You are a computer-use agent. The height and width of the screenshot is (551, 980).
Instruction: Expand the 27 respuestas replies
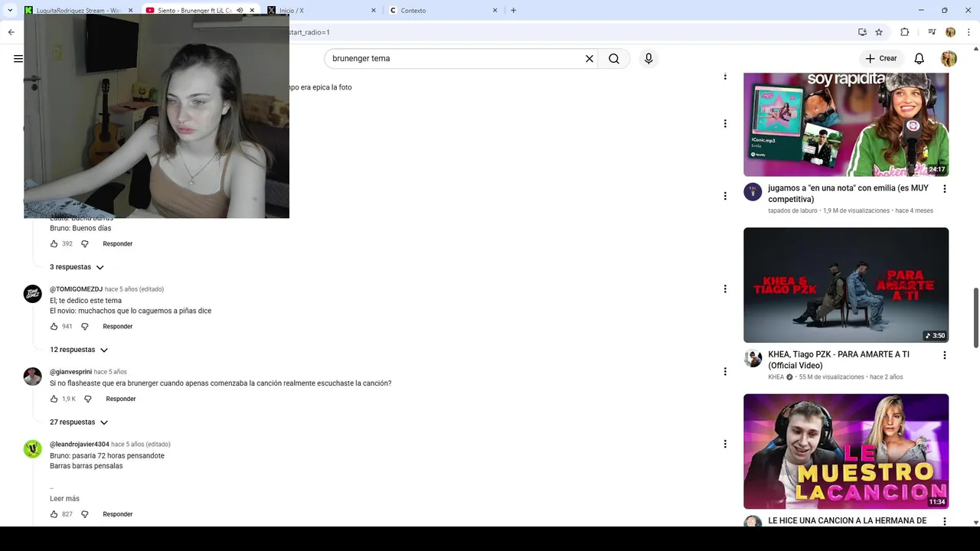click(x=79, y=422)
